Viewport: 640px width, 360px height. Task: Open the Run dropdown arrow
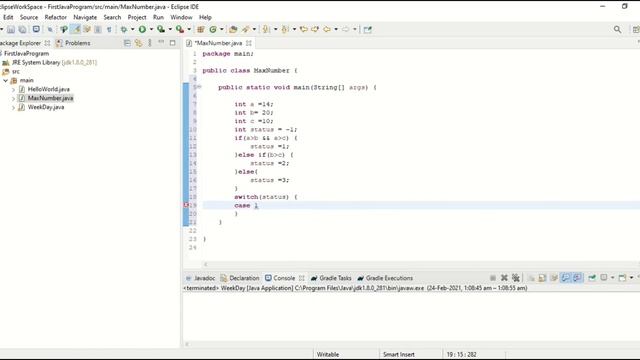point(151,29)
